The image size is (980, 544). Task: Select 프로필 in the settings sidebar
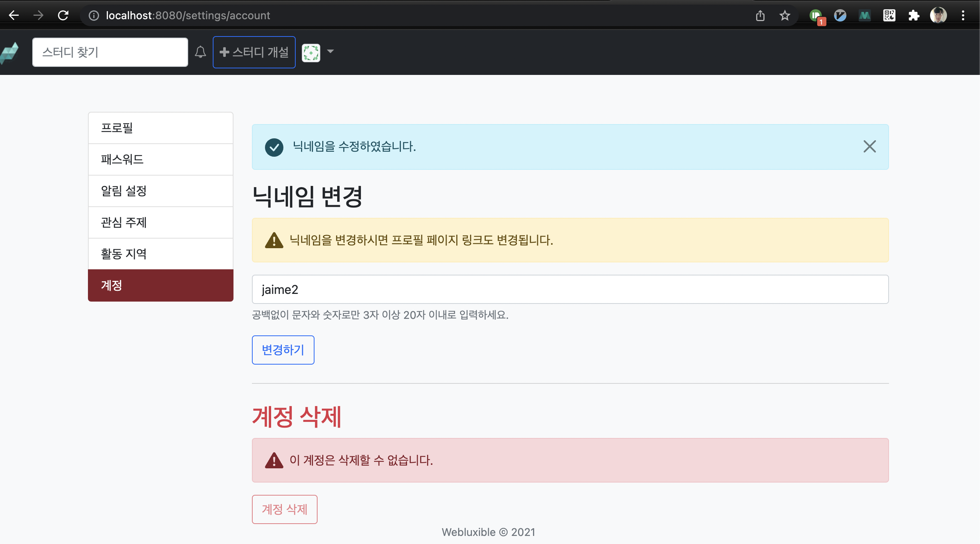(161, 128)
